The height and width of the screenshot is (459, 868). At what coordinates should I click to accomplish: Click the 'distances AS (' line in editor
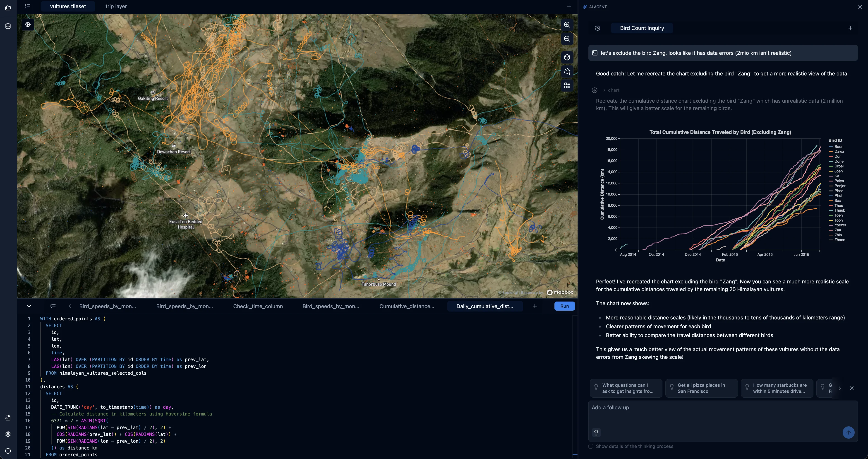pos(59,387)
